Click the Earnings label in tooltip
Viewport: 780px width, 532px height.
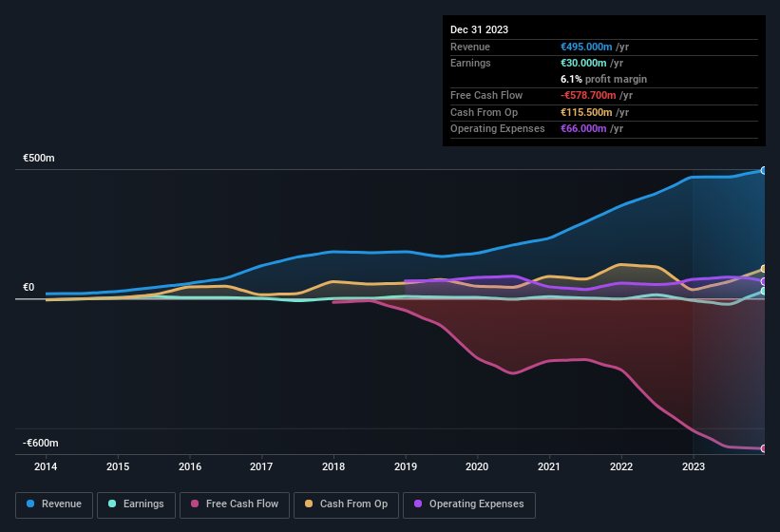[x=470, y=63]
